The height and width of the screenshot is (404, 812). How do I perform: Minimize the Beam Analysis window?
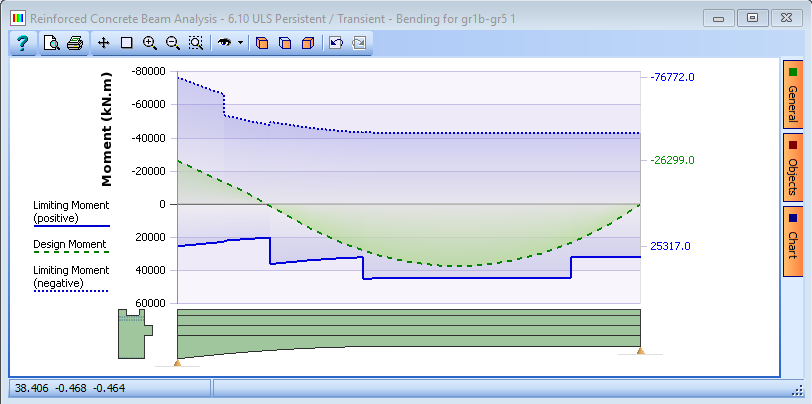click(x=718, y=19)
